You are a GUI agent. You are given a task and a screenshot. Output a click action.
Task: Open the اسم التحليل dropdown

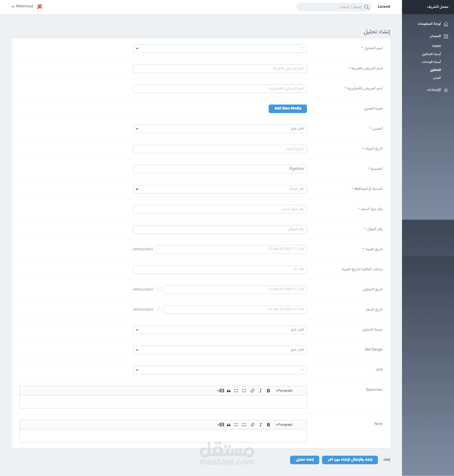[x=219, y=48]
